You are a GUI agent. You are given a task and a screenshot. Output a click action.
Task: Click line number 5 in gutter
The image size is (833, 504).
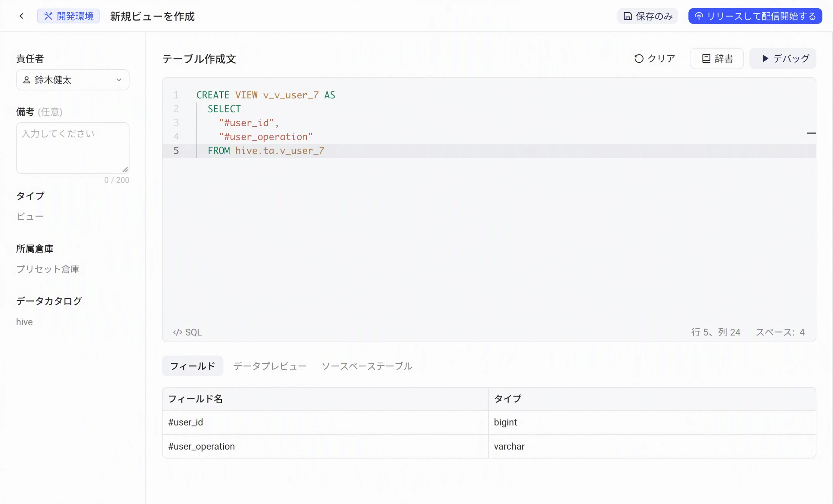[176, 150]
